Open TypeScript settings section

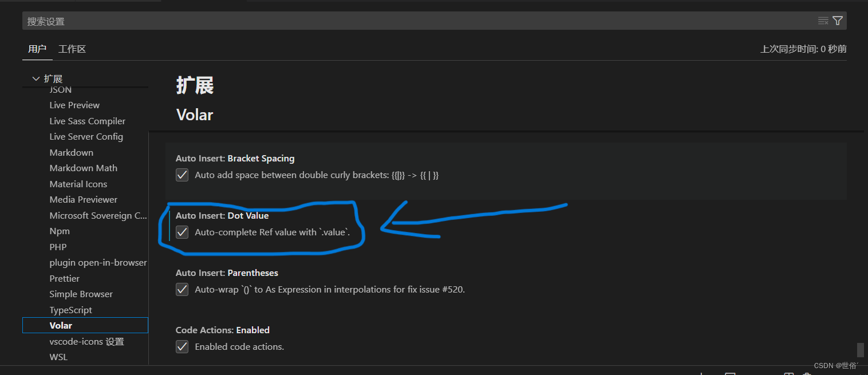point(70,310)
